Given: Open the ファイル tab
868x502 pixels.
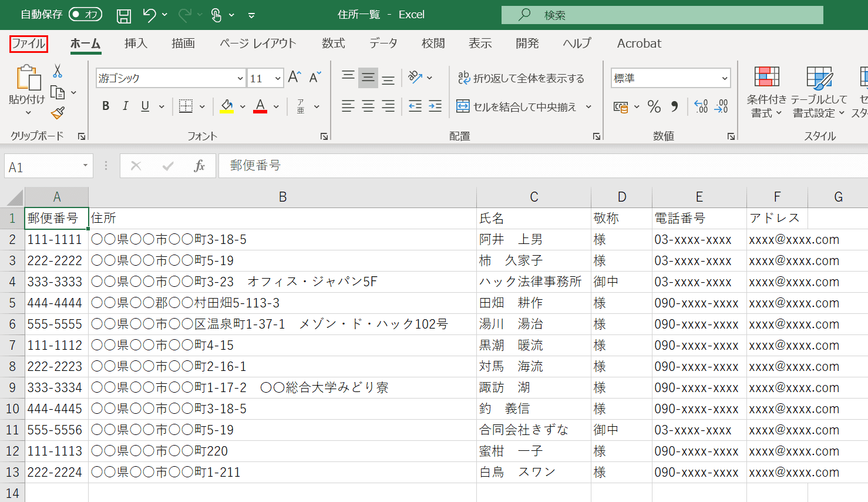Looking at the screenshot, I should coord(29,43).
